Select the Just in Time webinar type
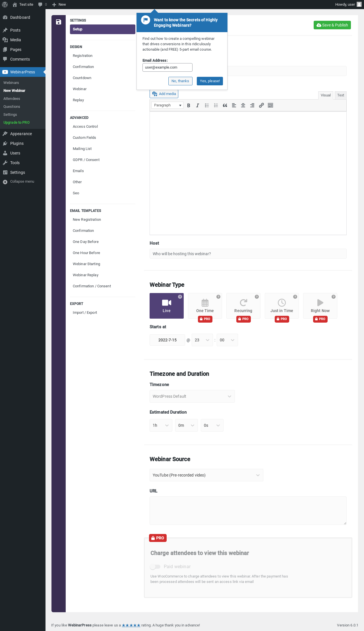Screen dimensions: 364x631 click(282, 306)
